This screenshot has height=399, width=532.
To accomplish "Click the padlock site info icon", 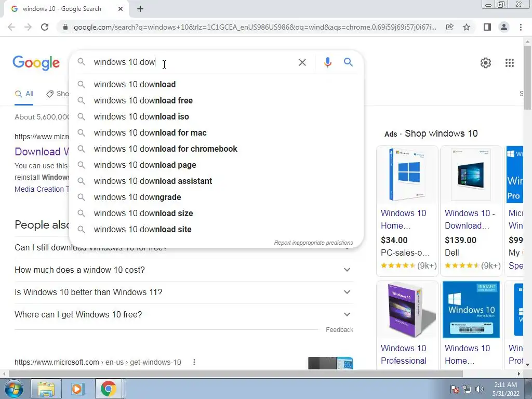I will [x=65, y=27].
